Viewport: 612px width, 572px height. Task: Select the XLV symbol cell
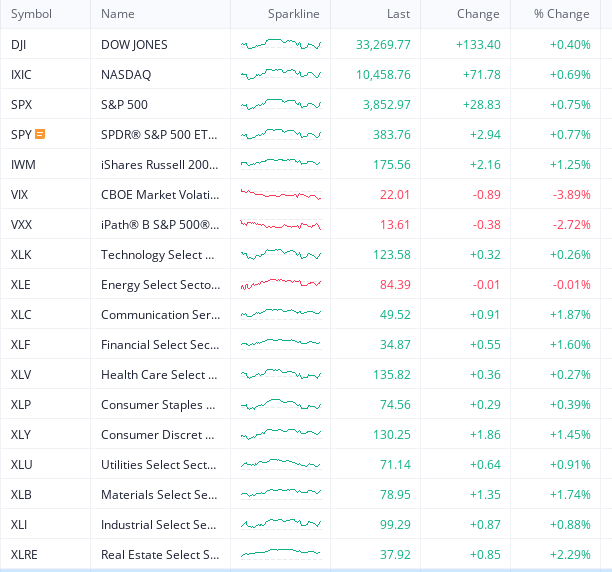(21, 375)
